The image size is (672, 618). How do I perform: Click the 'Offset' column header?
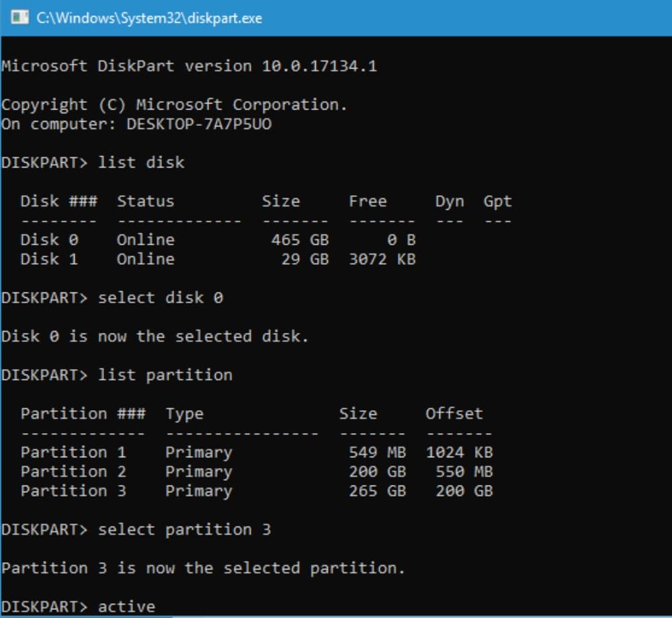point(454,414)
